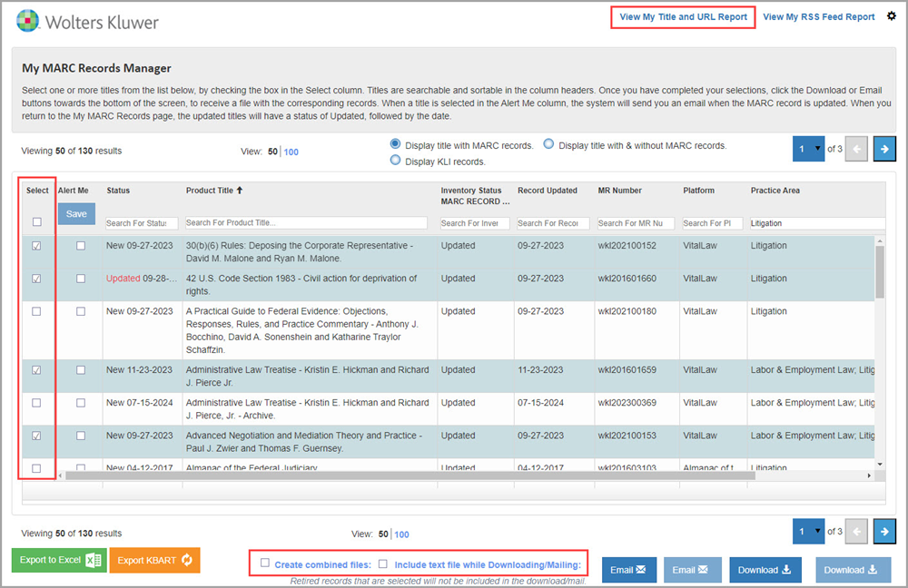Switch top view to 100 results
The image size is (908, 588).
click(291, 152)
